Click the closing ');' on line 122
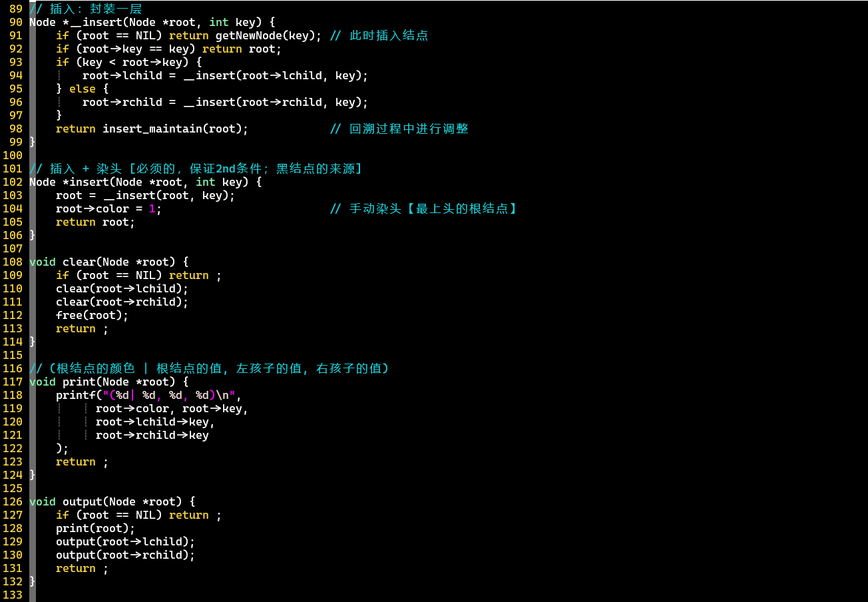The image size is (868, 602). (63, 448)
